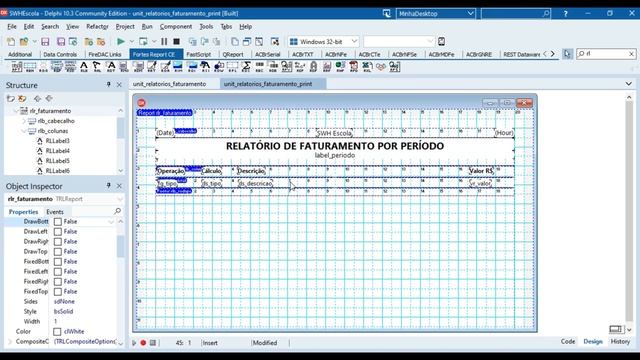Open the Refactor menu
Image resolution: width=640 pixels, height=360 pixels.
[x=97, y=27]
